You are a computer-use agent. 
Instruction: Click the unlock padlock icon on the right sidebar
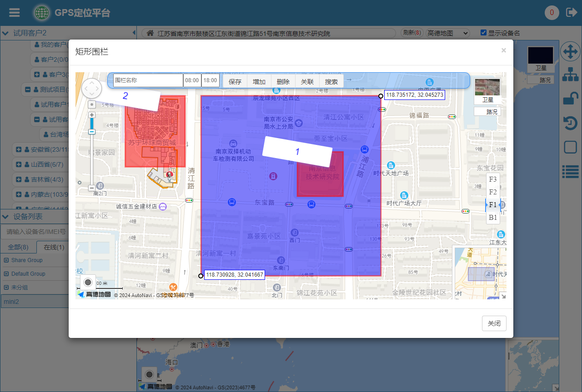[x=570, y=98]
